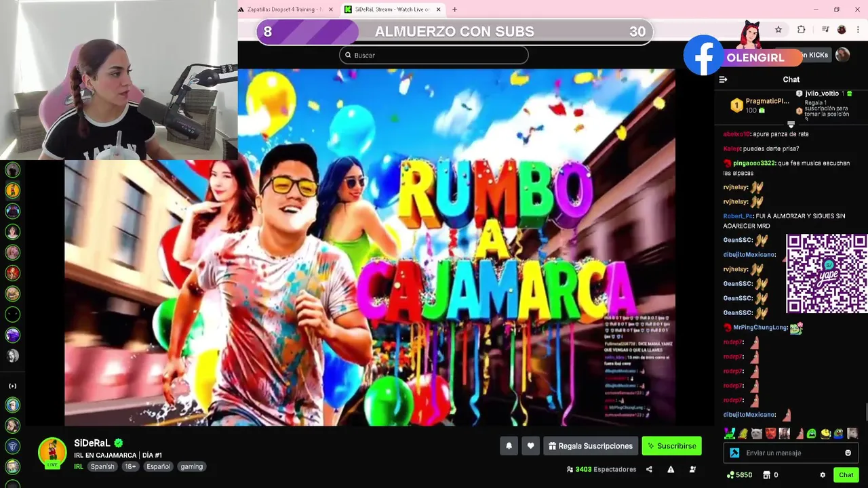
Task: Open the emoji picker in message box
Action: tap(848, 453)
